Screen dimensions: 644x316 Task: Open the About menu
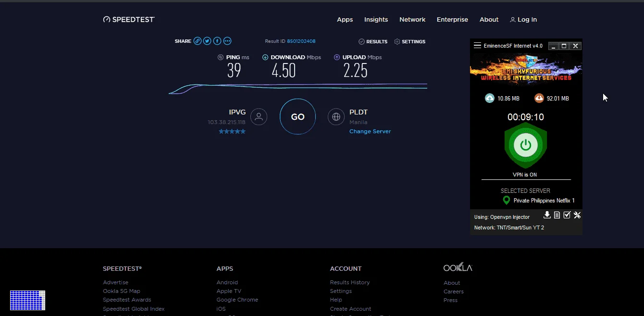(x=489, y=20)
